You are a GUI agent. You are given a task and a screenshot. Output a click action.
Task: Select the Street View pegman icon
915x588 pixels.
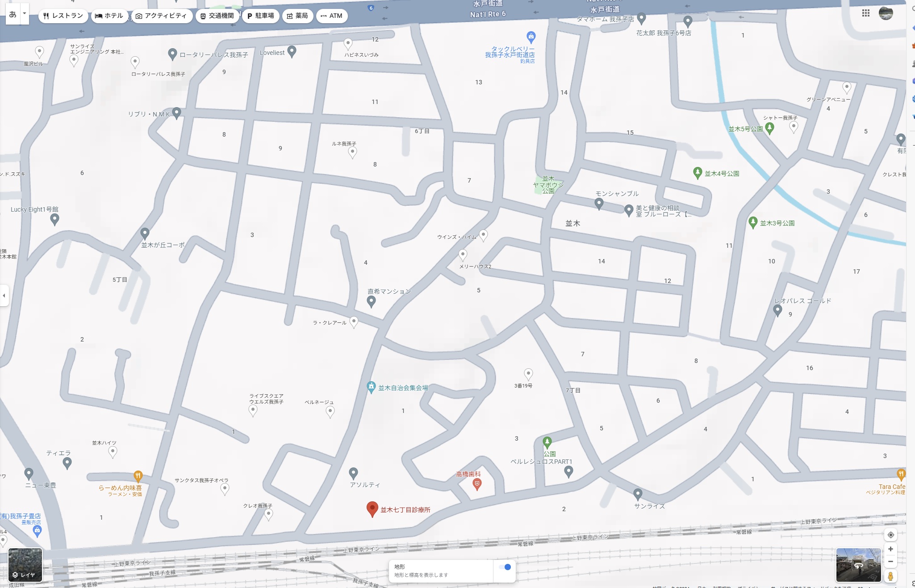(x=890, y=576)
